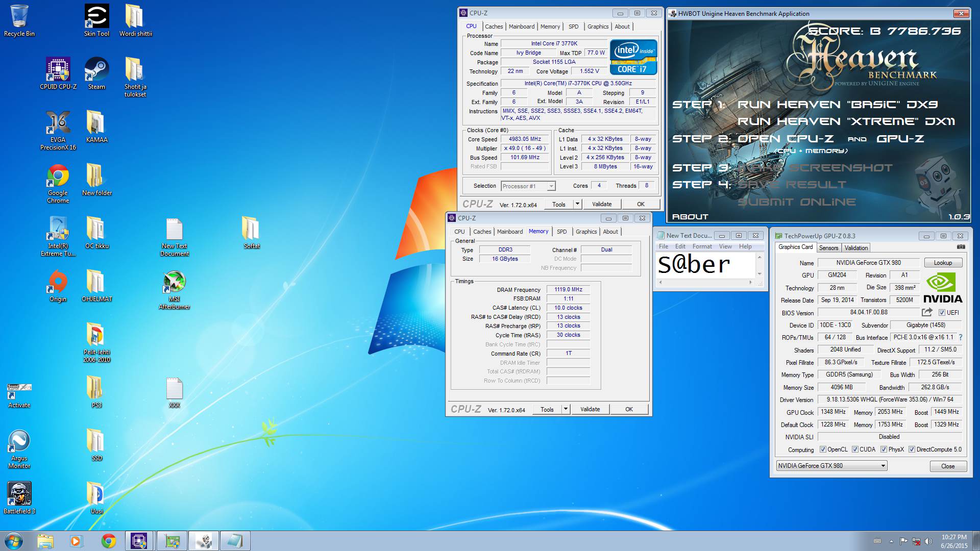Open the Help menu in Notepad
Viewport: 980px width, 551px height.
pos(745,246)
